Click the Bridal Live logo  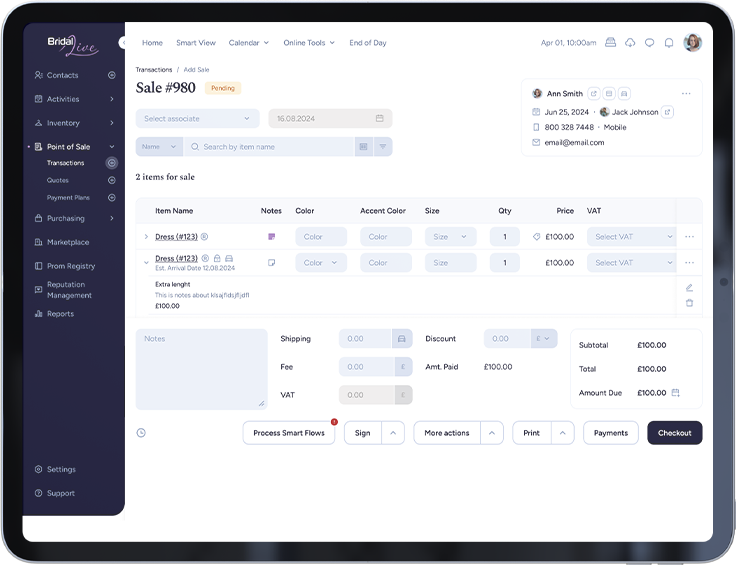[73, 45]
